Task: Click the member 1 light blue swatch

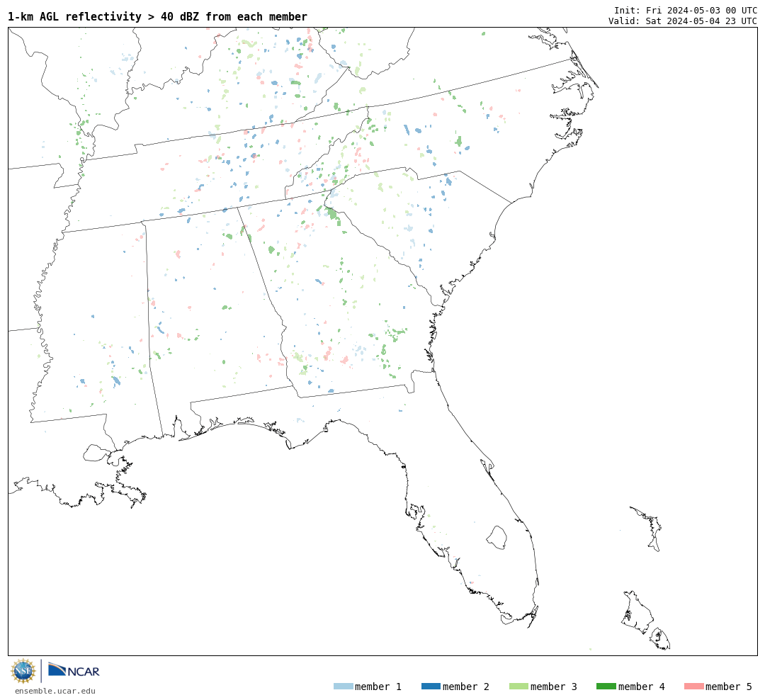Action: tap(343, 687)
